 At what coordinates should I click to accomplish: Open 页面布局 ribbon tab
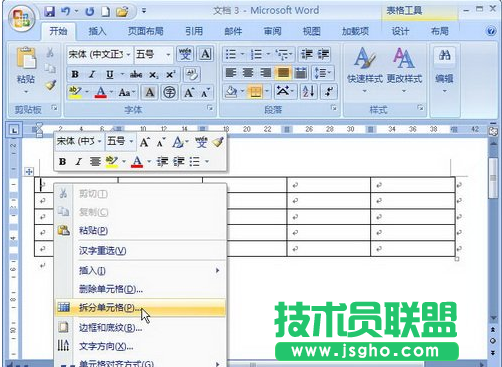[x=146, y=31]
